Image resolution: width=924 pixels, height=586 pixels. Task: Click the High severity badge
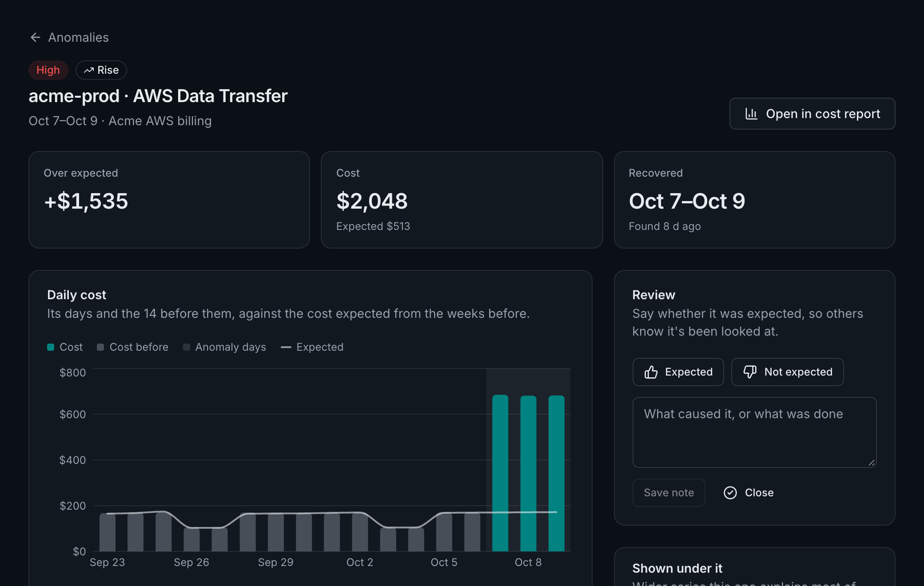pos(48,70)
